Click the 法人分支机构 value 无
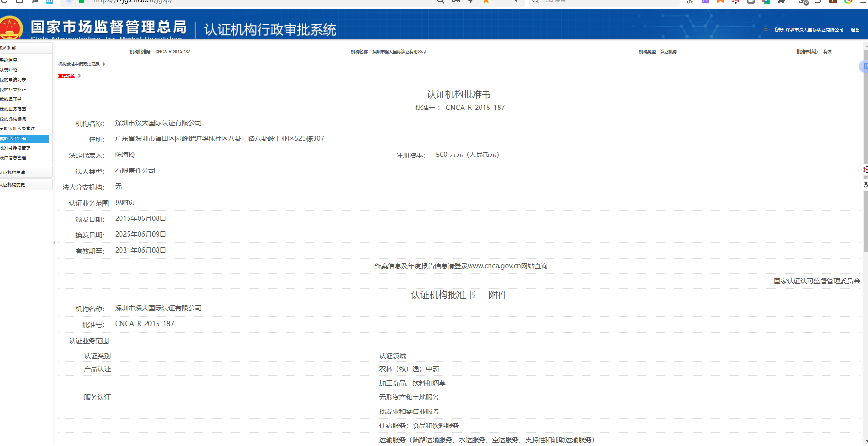Image resolution: width=868 pixels, height=446 pixels. click(x=119, y=187)
